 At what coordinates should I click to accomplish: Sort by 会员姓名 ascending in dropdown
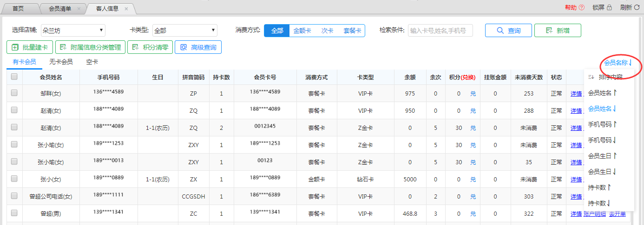pyautogui.click(x=603, y=93)
